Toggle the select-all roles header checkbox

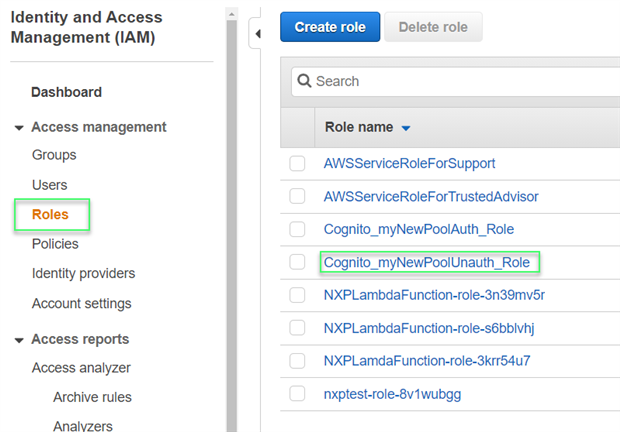coord(297,128)
